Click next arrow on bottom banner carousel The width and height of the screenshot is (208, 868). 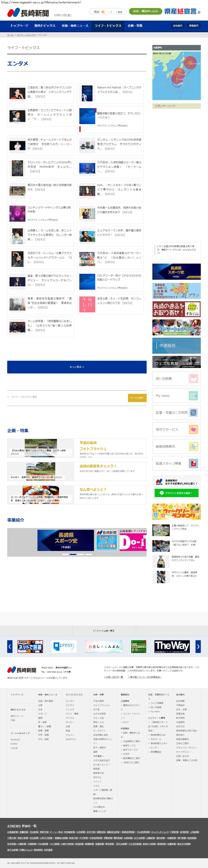pyautogui.click(x=198, y=646)
